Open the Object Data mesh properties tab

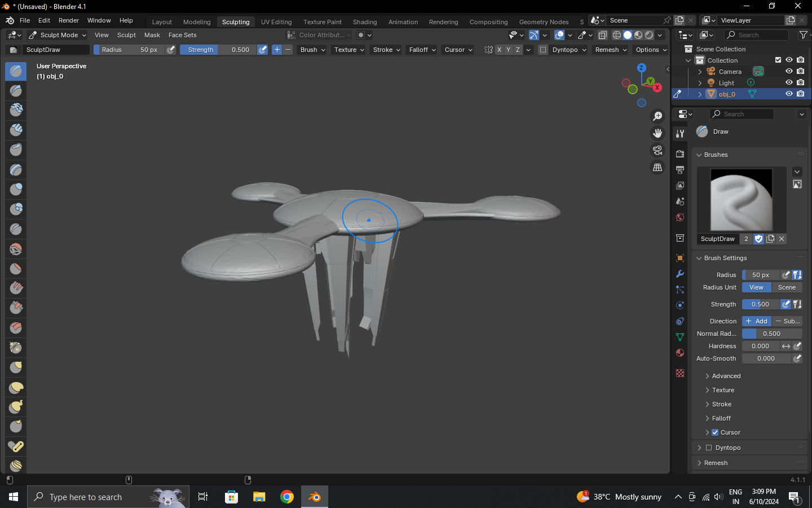[x=680, y=337]
